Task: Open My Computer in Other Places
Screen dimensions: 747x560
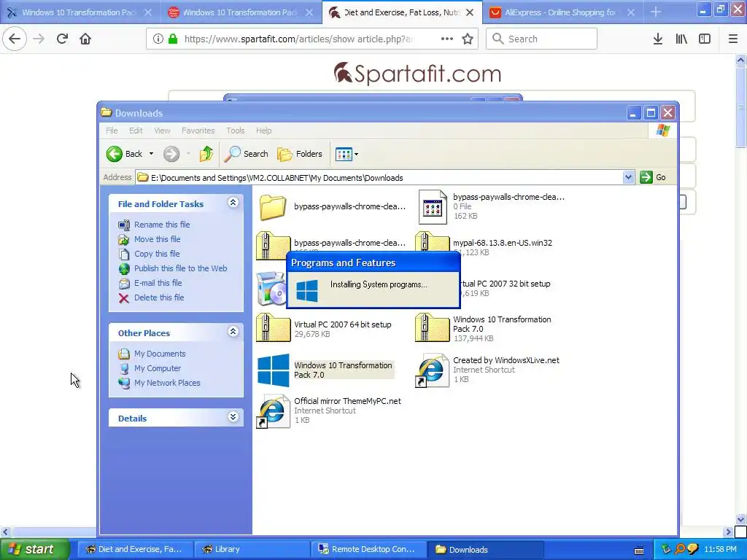Action: [158, 368]
